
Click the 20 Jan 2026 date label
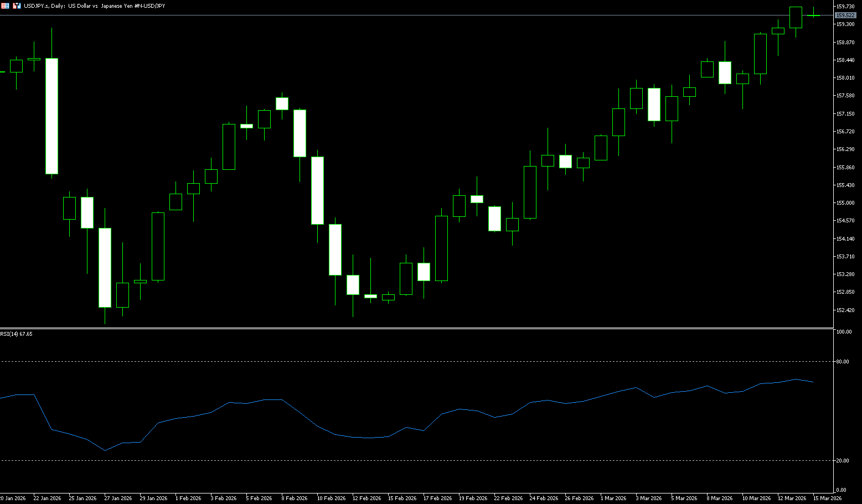(13, 498)
